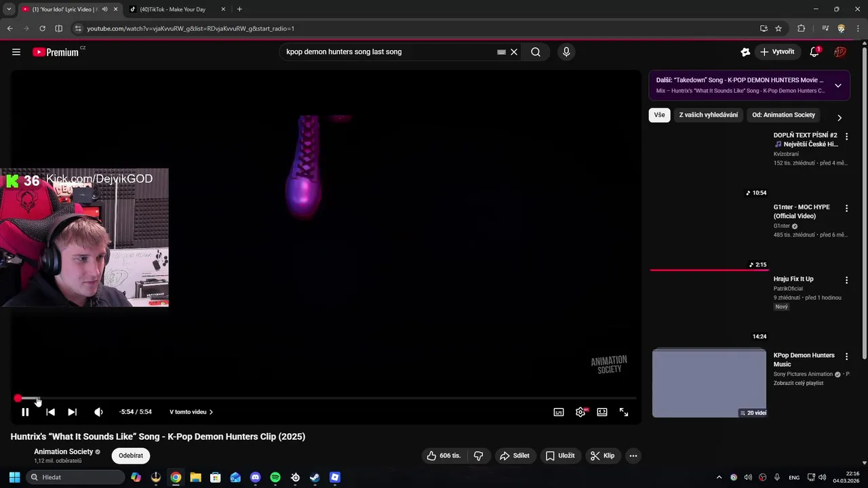The image size is (868, 488).
Task: Open Chrome extensions puzzle icon
Action: coord(801,28)
